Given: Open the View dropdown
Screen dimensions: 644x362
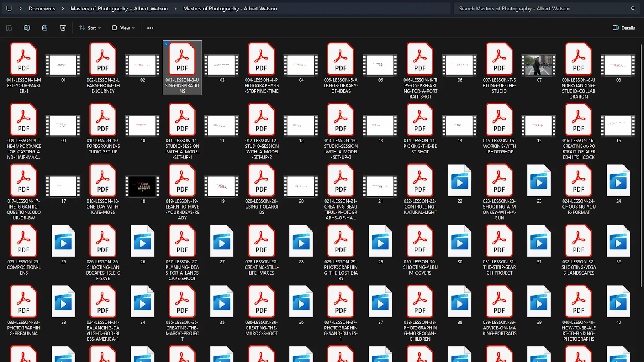Looking at the screenshot, I should (123, 28).
